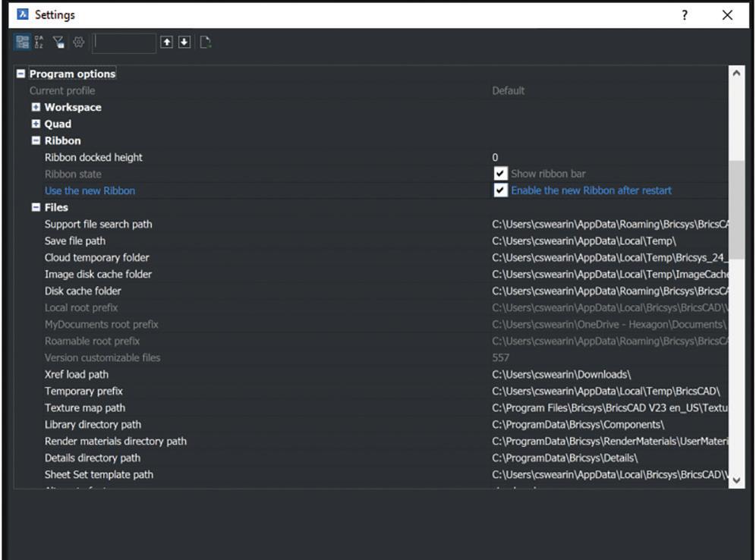756x560 pixels.
Task: Select the Xref load path setting
Action: (x=77, y=375)
